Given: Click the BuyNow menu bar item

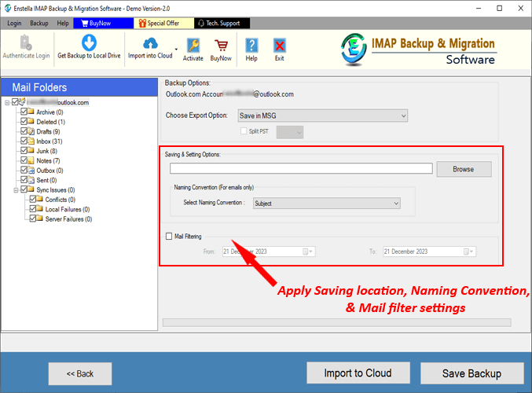Looking at the screenshot, I should pos(104,24).
